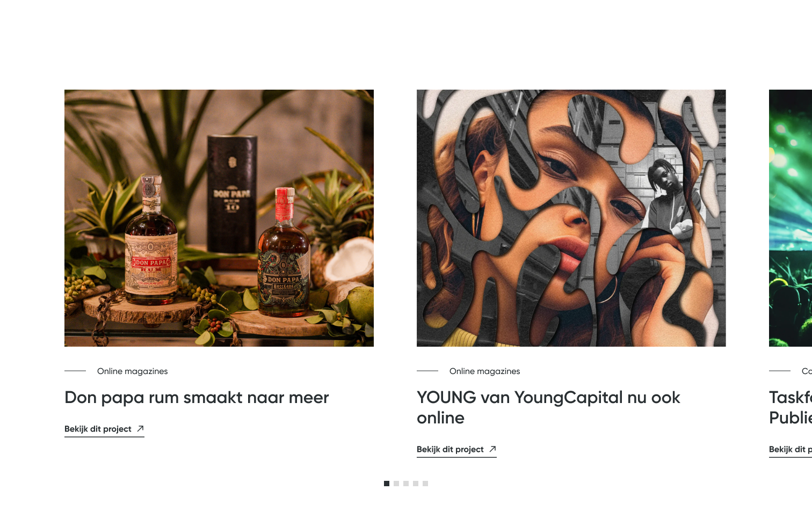This screenshot has width=812, height=527.
Task: Open 'Don papa rum smaakt naar meer' title
Action: (197, 398)
